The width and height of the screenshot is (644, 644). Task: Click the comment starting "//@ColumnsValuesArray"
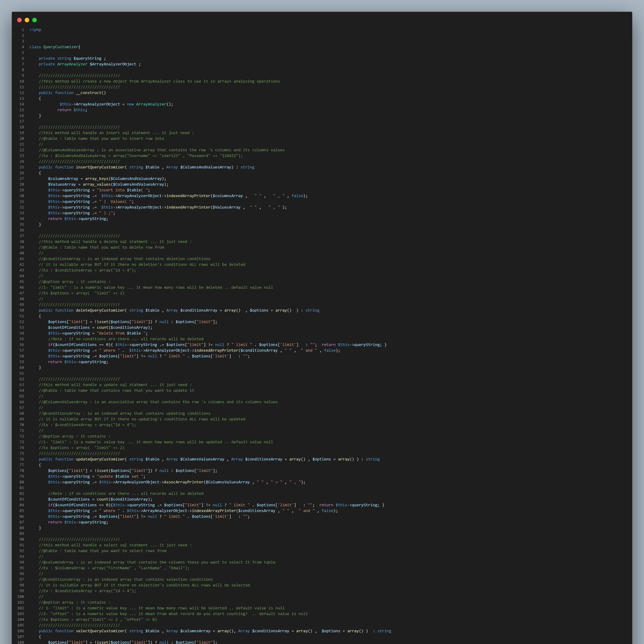click(158, 402)
